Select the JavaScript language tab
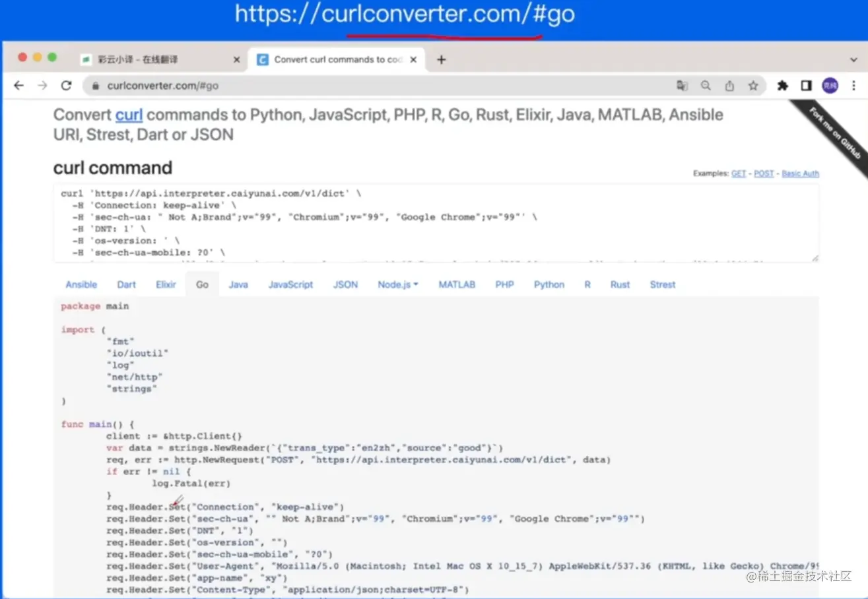The image size is (868, 599). tap(290, 284)
